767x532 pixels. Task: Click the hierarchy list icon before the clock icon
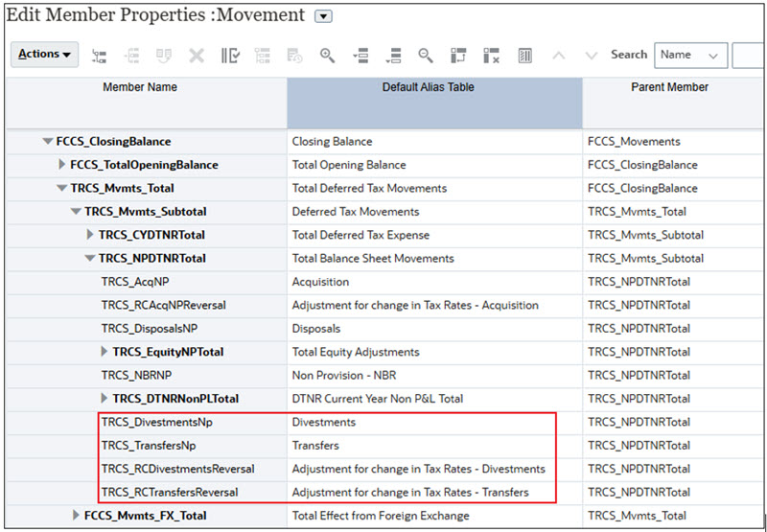[x=262, y=56]
